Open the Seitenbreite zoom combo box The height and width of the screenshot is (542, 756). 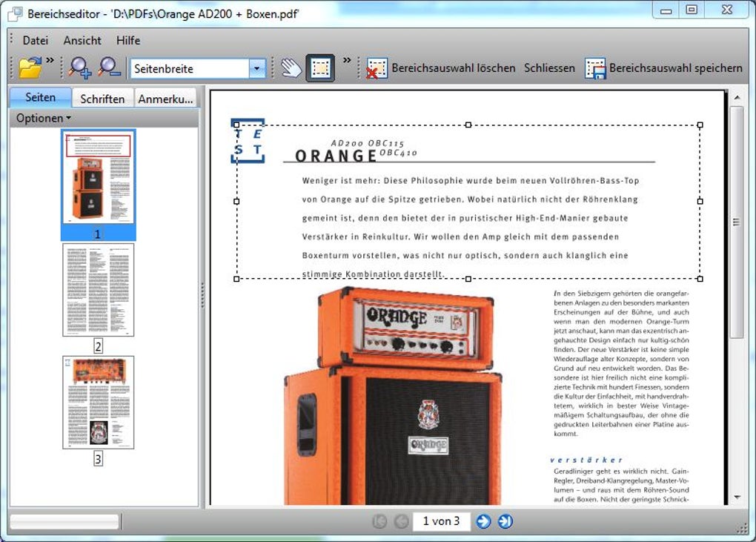(198, 68)
